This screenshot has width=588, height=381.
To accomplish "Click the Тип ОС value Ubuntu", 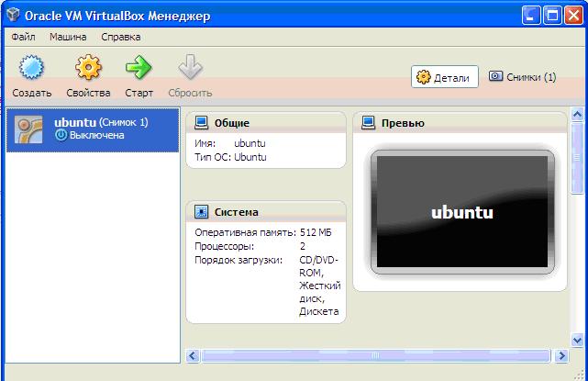I will pyautogui.click(x=250, y=157).
